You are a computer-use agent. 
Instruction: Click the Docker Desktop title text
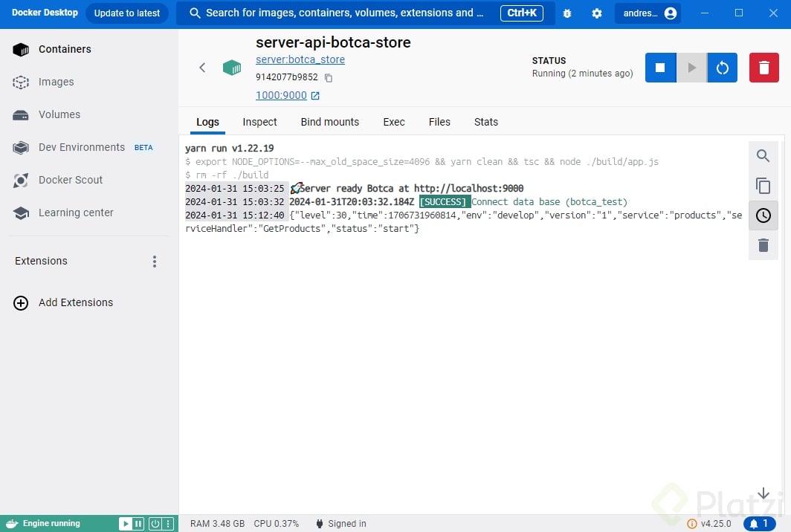click(x=45, y=13)
